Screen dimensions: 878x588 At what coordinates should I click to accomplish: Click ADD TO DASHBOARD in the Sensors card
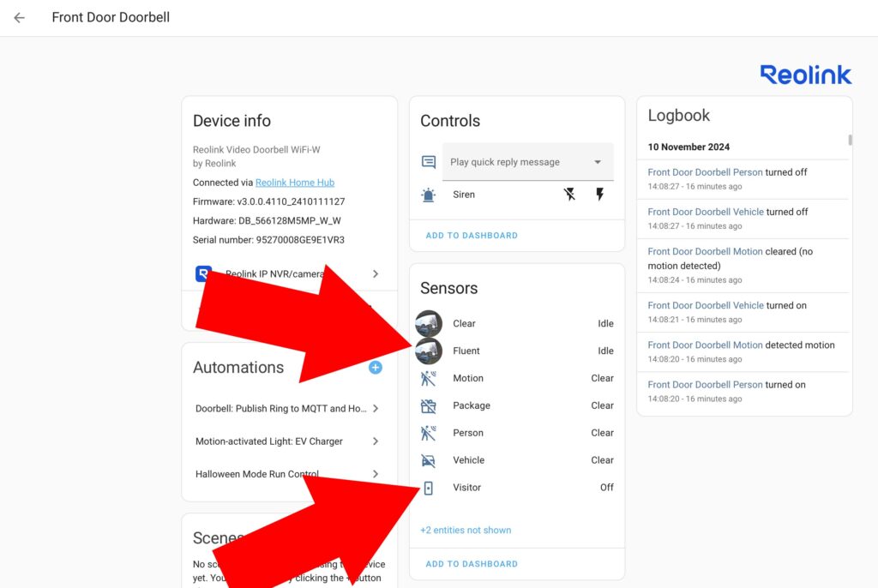point(472,564)
